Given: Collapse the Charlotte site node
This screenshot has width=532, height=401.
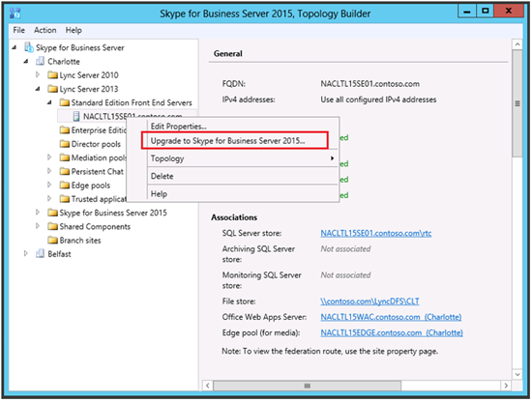Looking at the screenshot, I should click(x=26, y=61).
